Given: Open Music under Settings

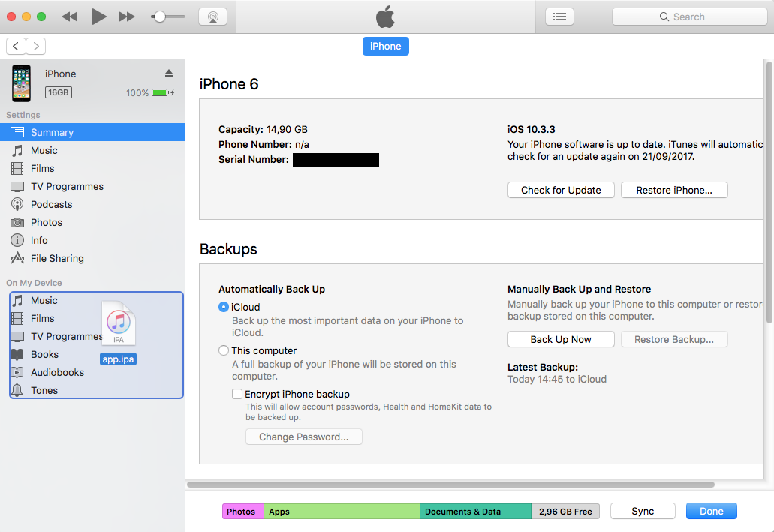Looking at the screenshot, I should point(92,151).
